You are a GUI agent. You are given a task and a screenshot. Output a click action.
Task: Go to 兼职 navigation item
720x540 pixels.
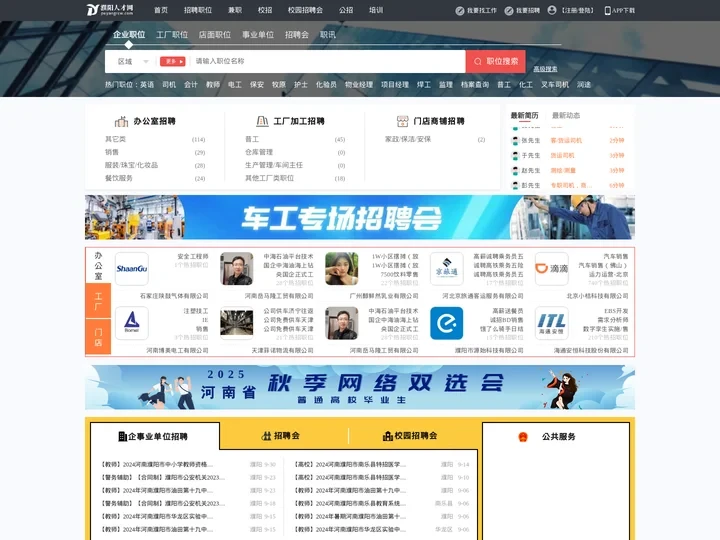[x=235, y=10]
